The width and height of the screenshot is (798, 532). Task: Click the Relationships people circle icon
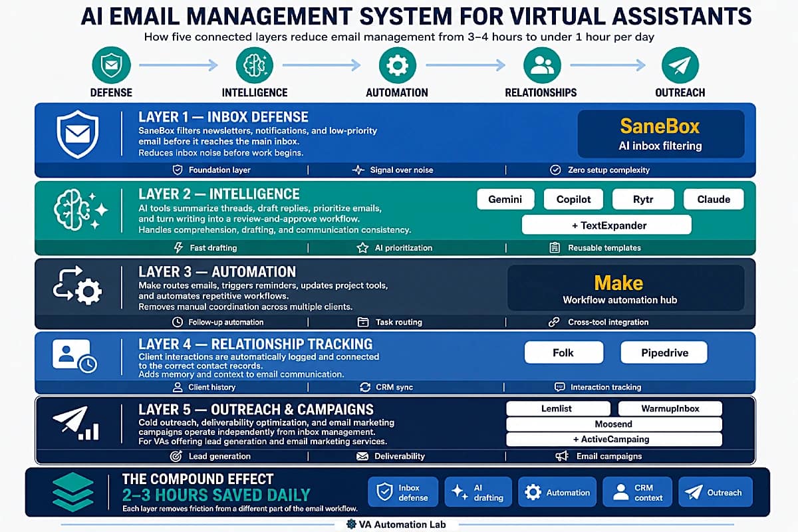[x=542, y=65]
